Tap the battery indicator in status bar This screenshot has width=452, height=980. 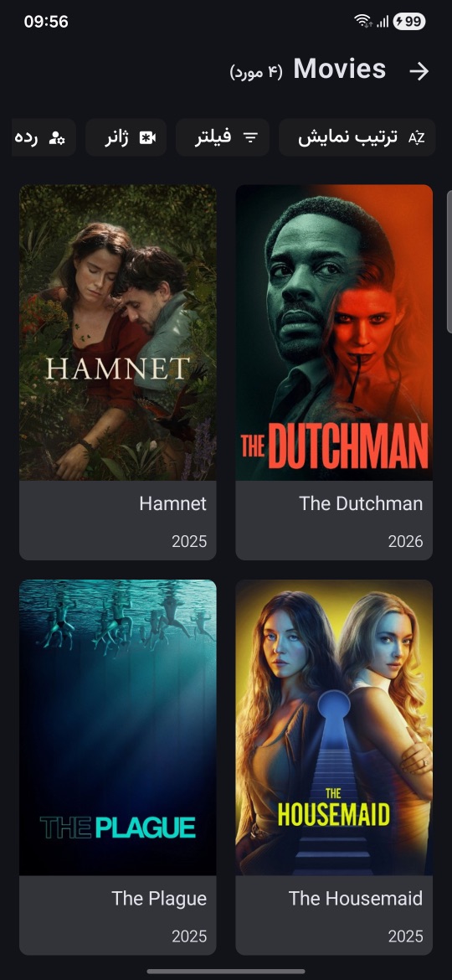409,22
